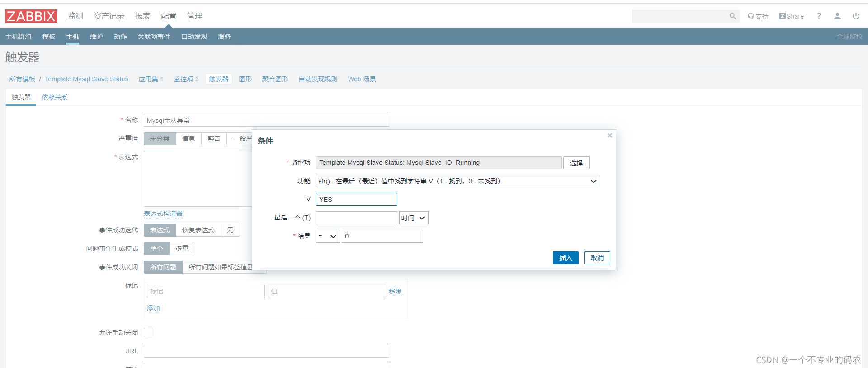Go to 主机 submenu
The image size is (868, 368).
[72, 37]
